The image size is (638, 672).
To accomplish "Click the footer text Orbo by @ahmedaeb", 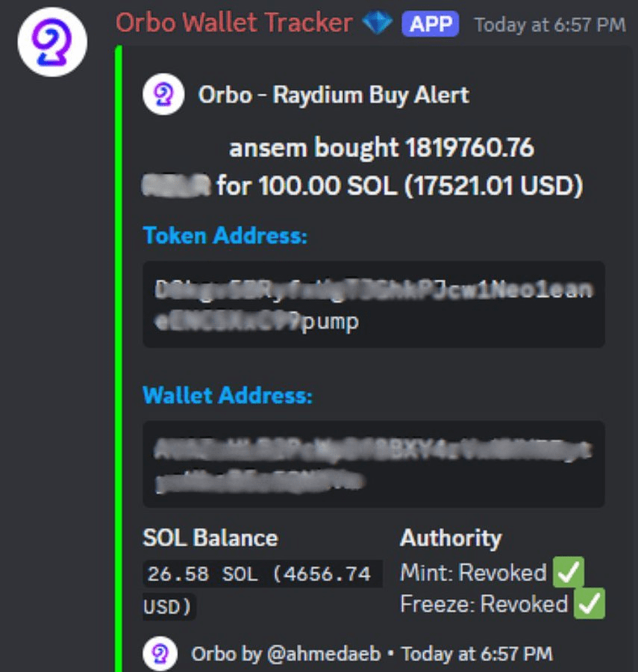I will click(x=286, y=654).
